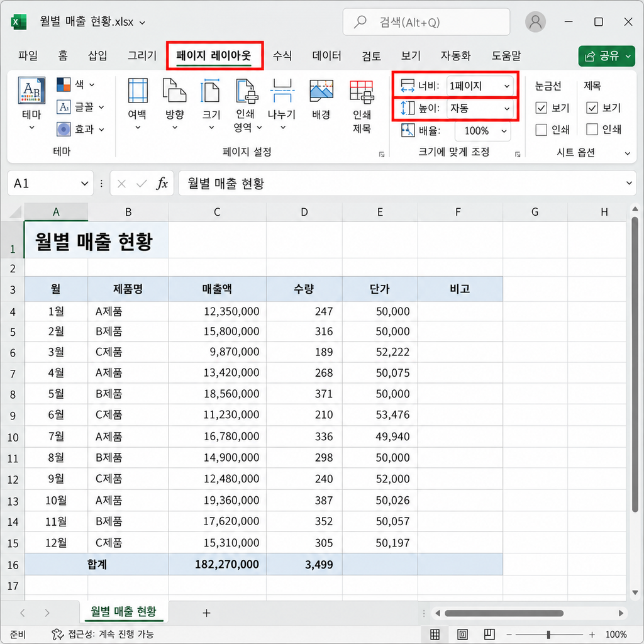This screenshot has width=644, height=644.
Task: Collapse the ribbon with the chevron
Action: pyautogui.click(x=628, y=153)
